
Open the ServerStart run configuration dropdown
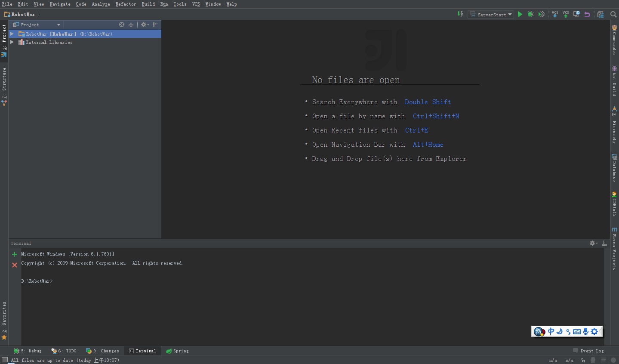pyautogui.click(x=491, y=15)
